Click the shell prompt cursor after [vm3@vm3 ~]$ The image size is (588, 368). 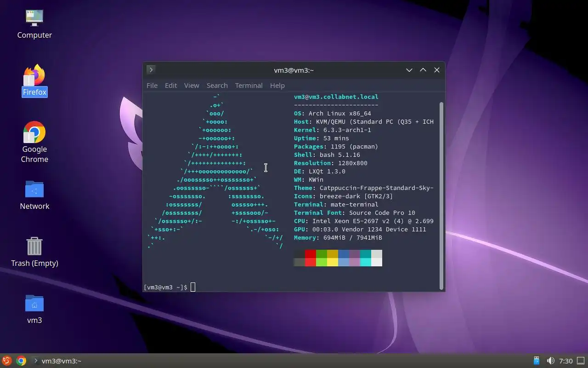(x=193, y=287)
